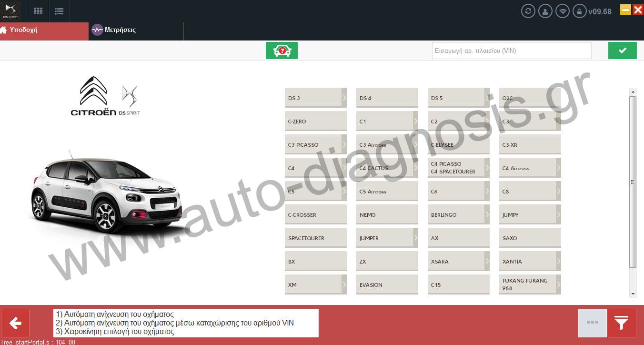Click the padlock icon

click(x=580, y=11)
